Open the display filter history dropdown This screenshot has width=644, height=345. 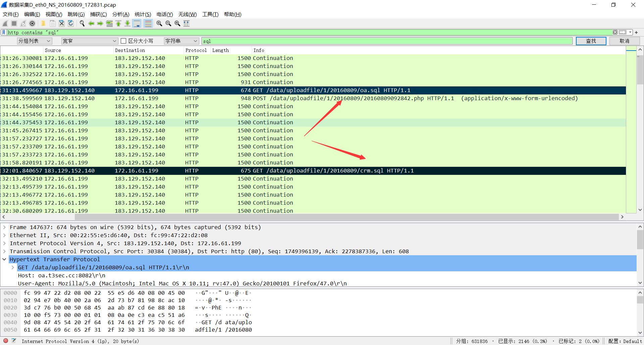630,32
